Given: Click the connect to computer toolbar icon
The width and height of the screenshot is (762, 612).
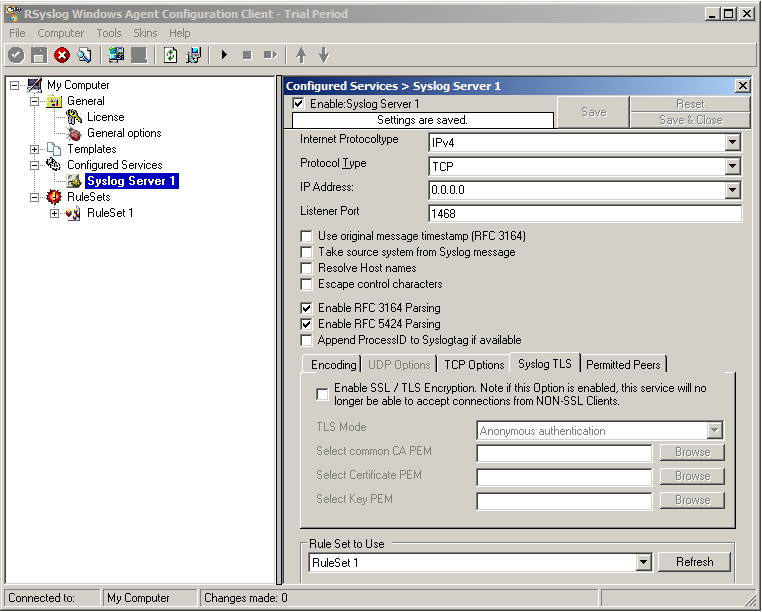Looking at the screenshot, I should click(x=116, y=55).
